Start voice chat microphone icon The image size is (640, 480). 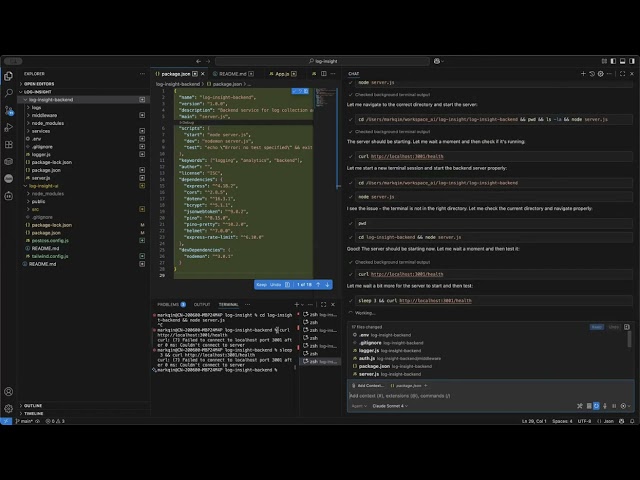tap(605, 406)
